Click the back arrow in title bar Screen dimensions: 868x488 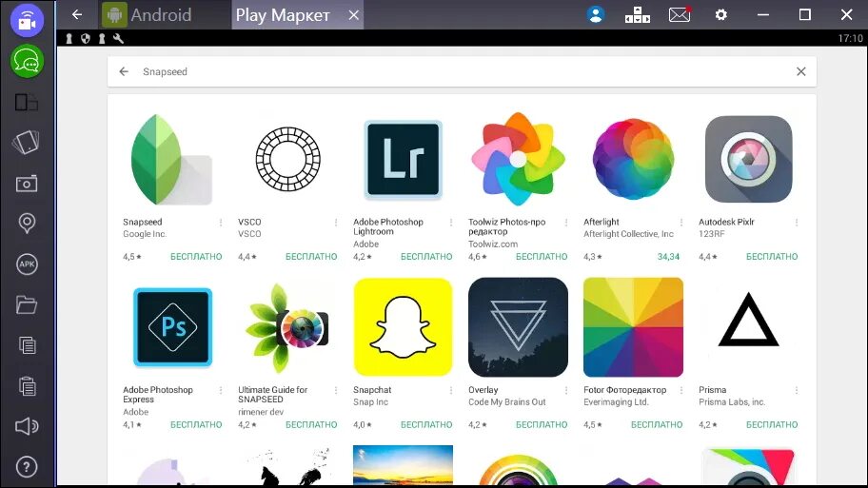click(77, 15)
